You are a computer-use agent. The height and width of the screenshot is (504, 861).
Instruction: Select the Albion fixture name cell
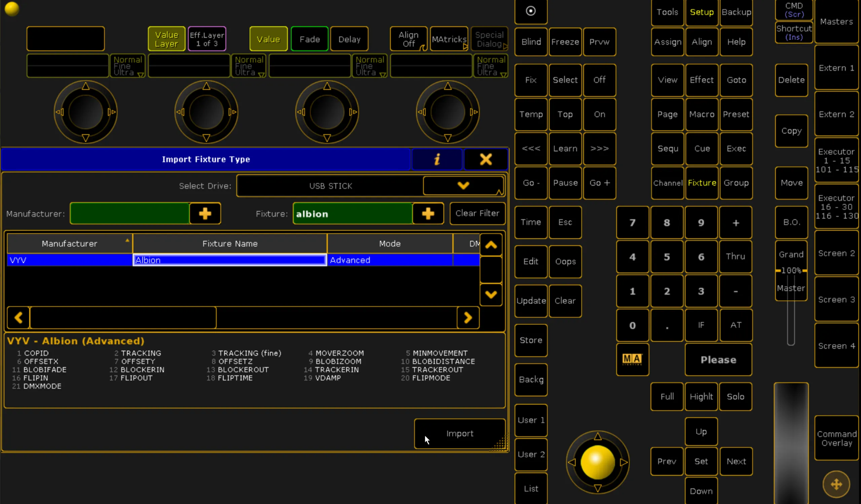[x=230, y=260]
